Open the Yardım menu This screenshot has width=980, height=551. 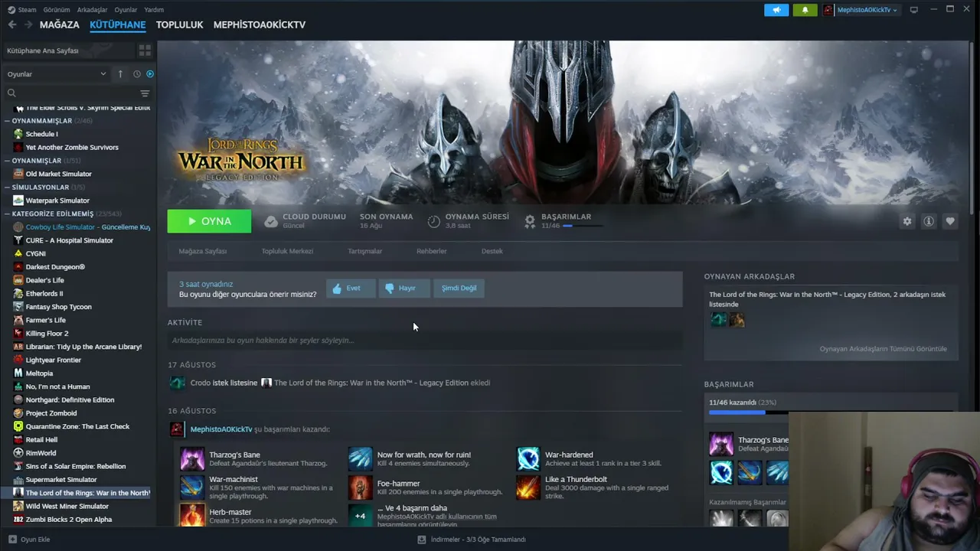pos(154,10)
